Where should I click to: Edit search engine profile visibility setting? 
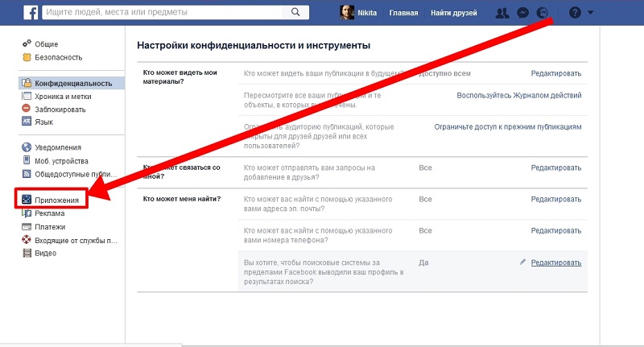[x=556, y=262]
